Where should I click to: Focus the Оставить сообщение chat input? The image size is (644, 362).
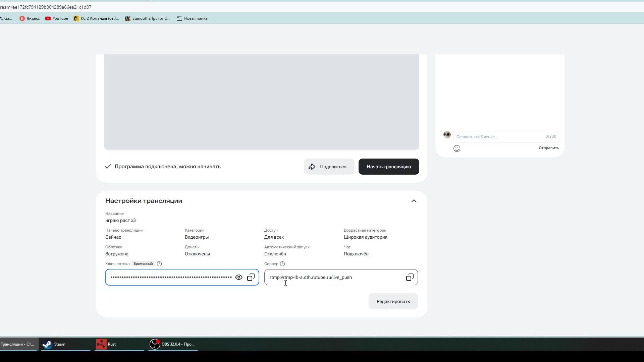tap(498, 137)
